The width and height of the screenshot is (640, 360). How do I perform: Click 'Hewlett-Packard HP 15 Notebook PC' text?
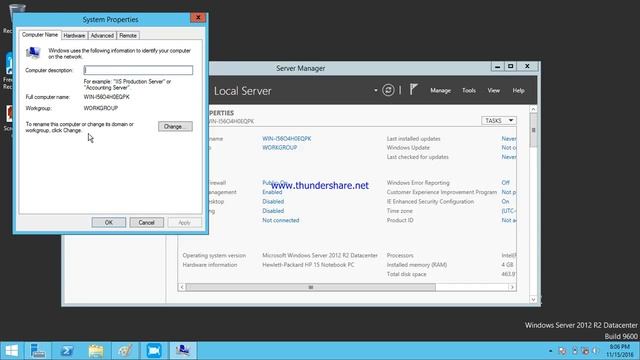(x=308, y=265)
